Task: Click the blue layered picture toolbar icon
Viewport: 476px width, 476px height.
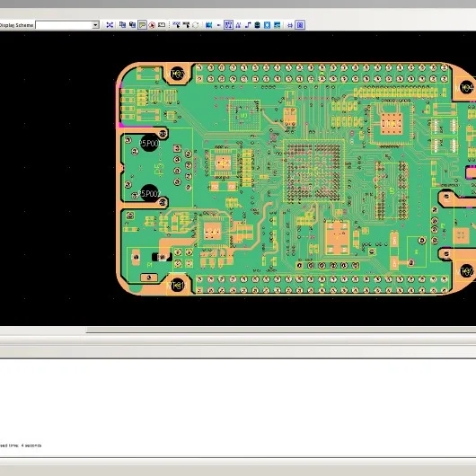Action: pyautogui.click(x=277, y=25)
